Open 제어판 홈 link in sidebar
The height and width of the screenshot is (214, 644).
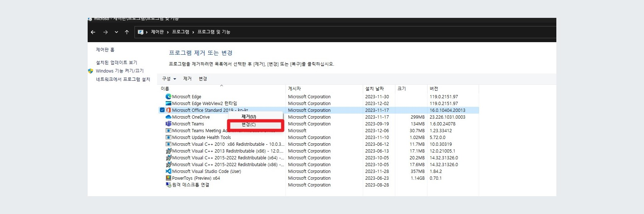(105, 50)
